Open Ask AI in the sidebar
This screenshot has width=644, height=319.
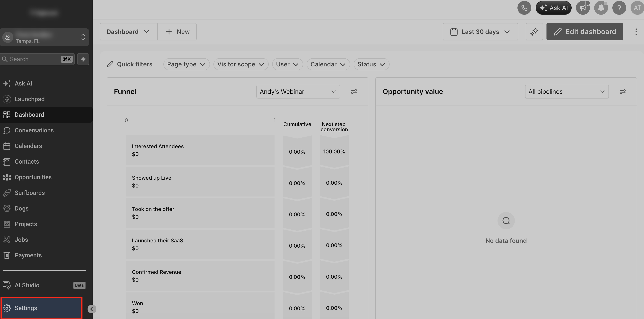pyautogui.click(x=46, y=83)
